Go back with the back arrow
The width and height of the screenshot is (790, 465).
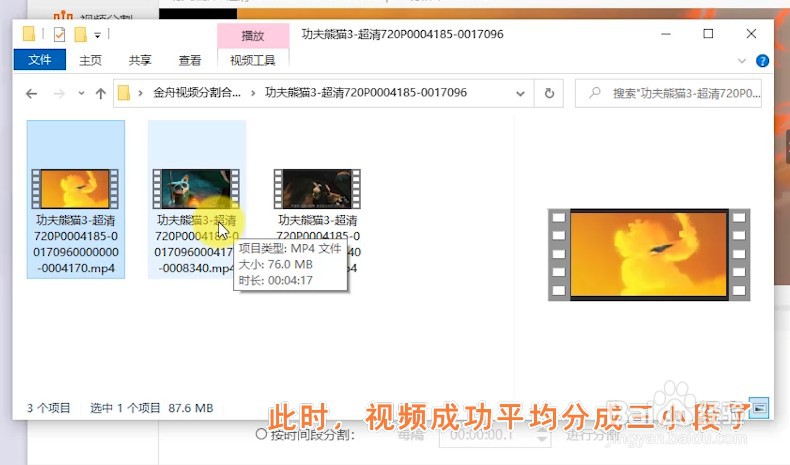tap(32, 93)
